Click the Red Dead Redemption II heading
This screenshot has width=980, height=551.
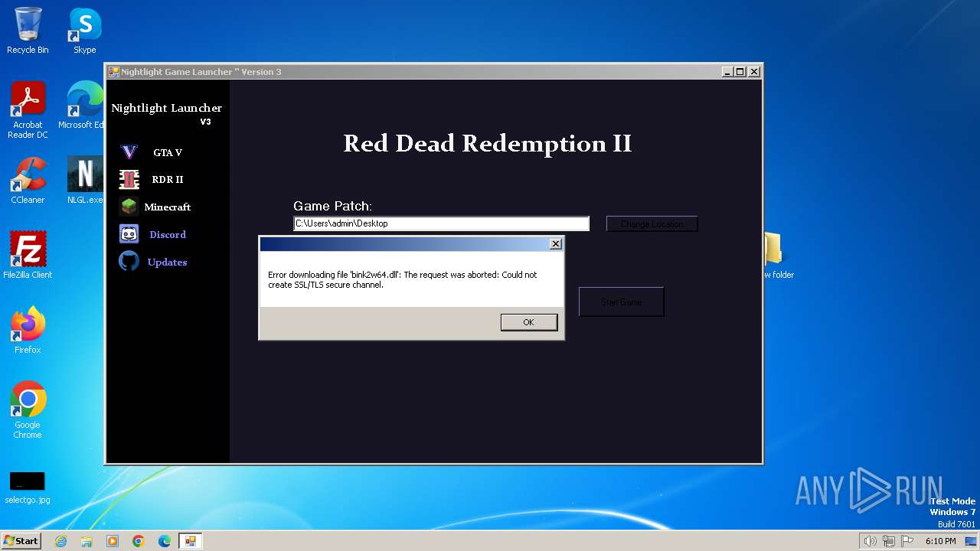coord(487,143)
